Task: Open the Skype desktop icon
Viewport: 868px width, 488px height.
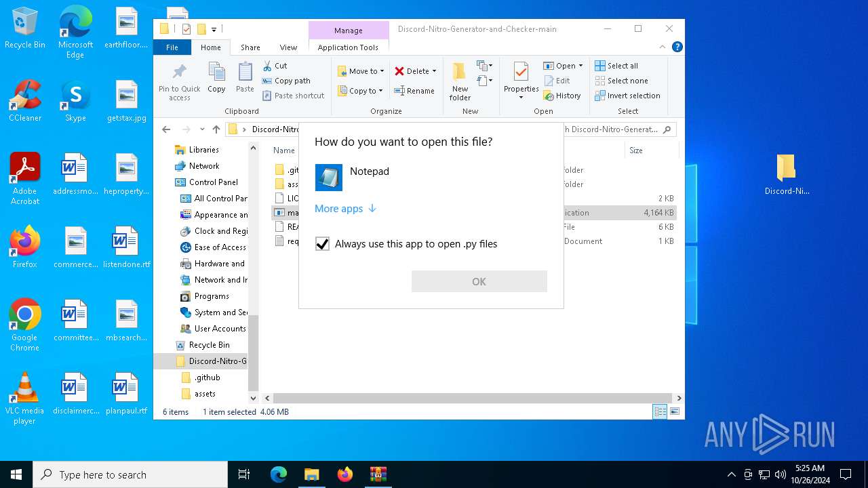Action: (x=75, y=101)
